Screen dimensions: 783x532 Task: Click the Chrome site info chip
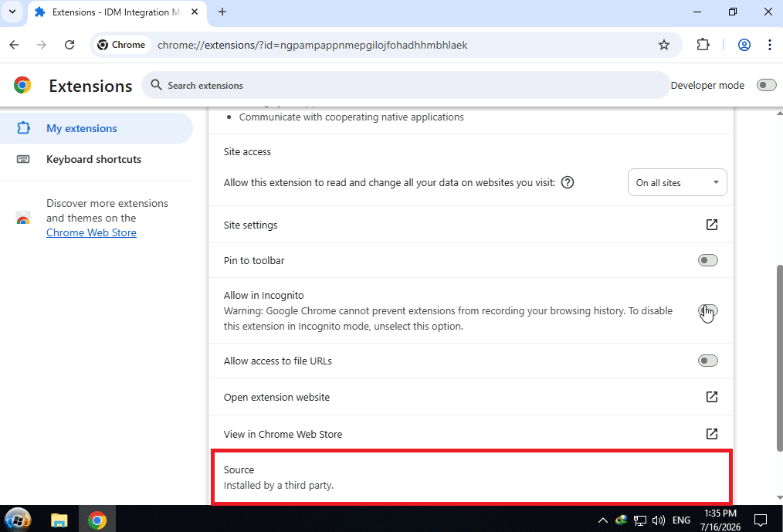tap(121, 45)
